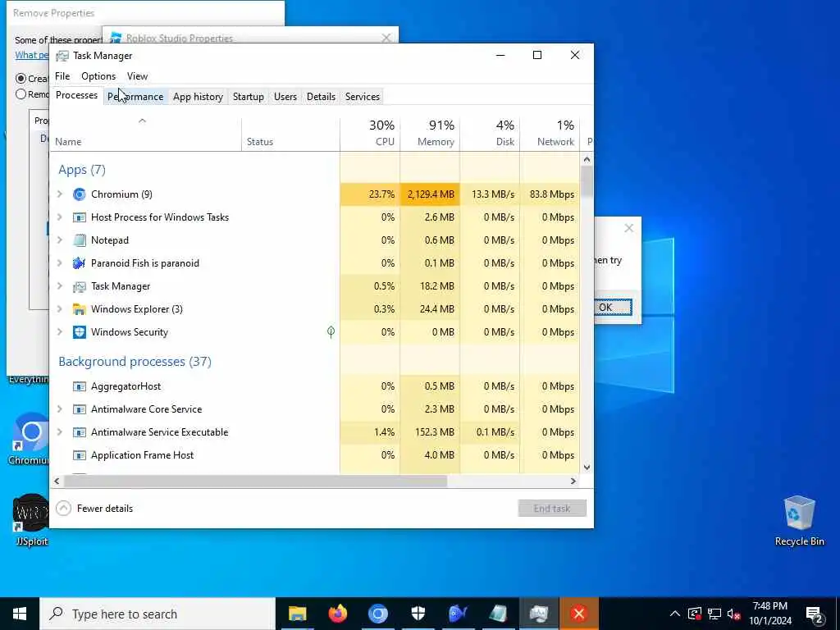Select the JJSploit desktop shortcut
This screenshot has height=630, width=840.
[x=32, y=519]
